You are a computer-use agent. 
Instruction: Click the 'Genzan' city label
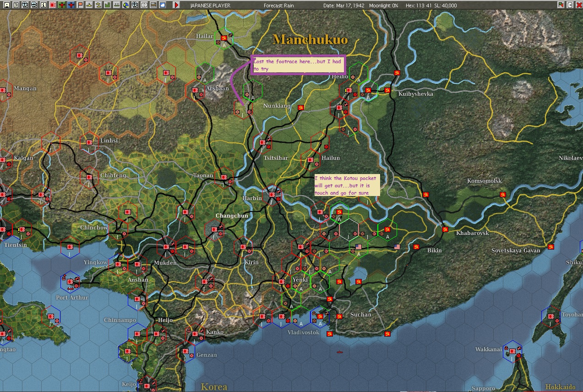coord(207,355)
